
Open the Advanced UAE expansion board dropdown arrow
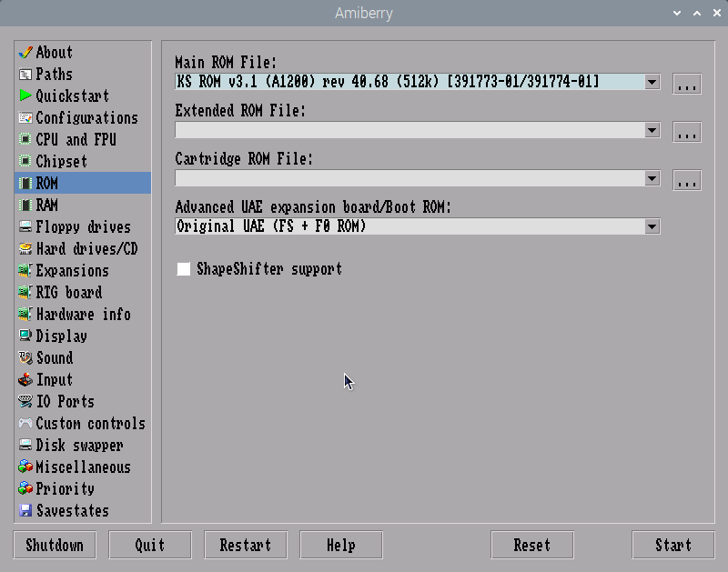[x=652, y=226]
